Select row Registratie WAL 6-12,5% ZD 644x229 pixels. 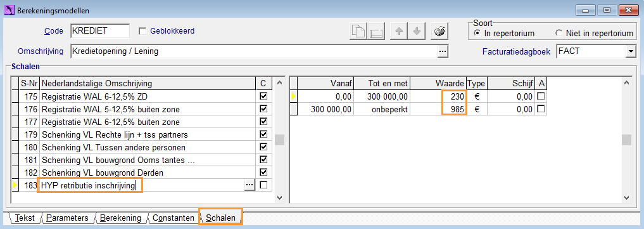coord(148,96)
